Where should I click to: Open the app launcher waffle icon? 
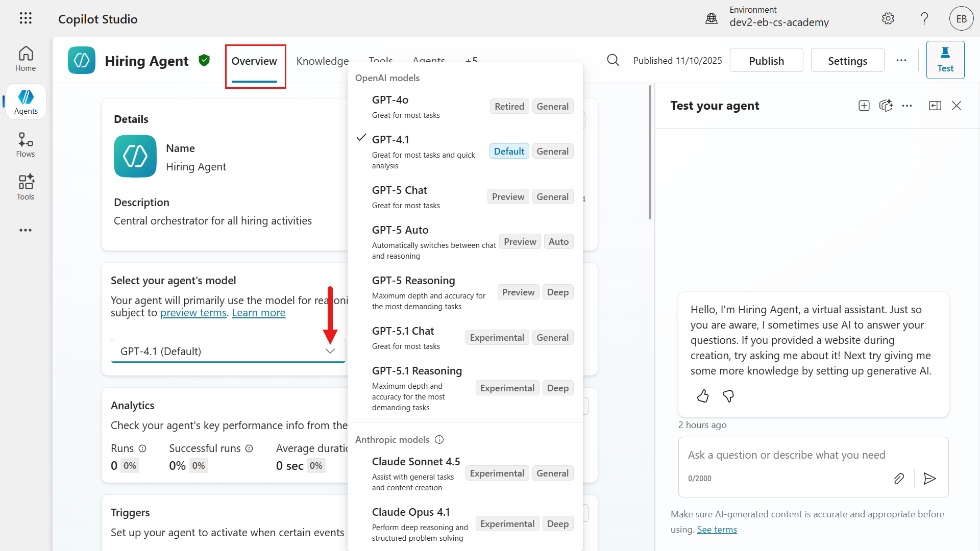pyautogui.click(x=26, y=18)
